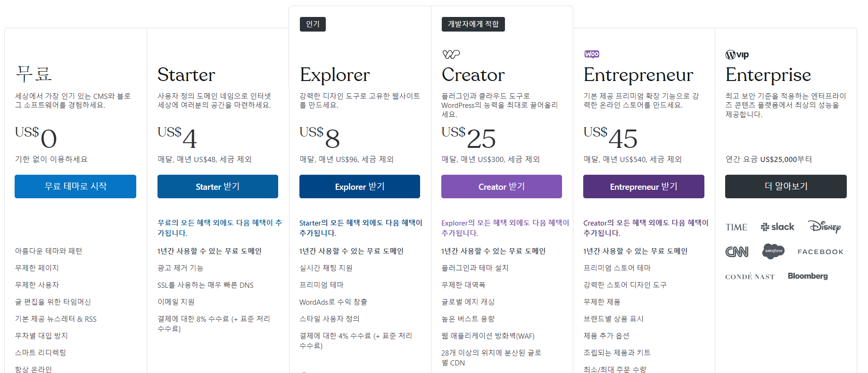The image size is (868, 373).
Task: Click '무제한 제품' feature in Entrepreneur
Action: (602, 302)
